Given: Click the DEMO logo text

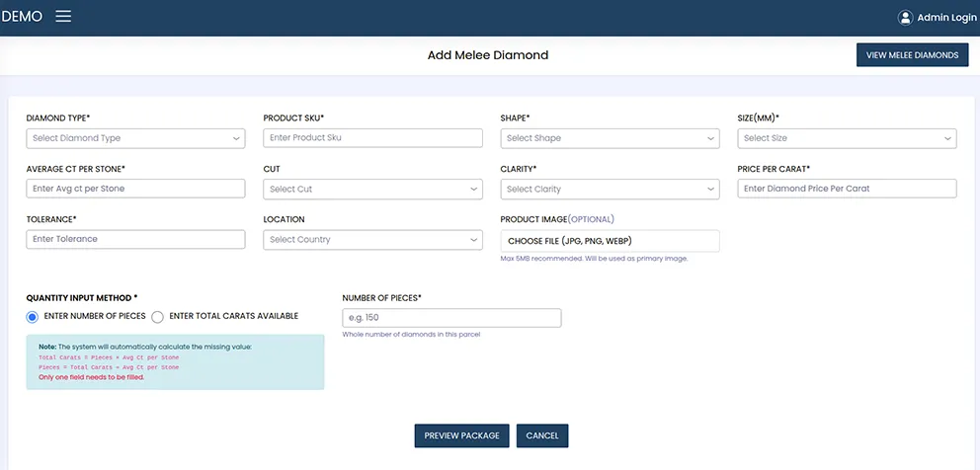Looking at the screenshot, I should point(22,17).
